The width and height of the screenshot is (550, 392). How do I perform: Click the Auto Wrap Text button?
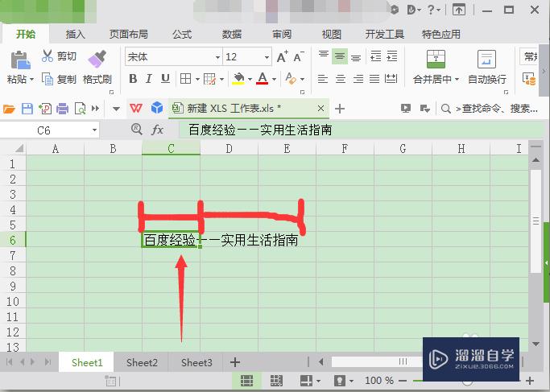487,68
